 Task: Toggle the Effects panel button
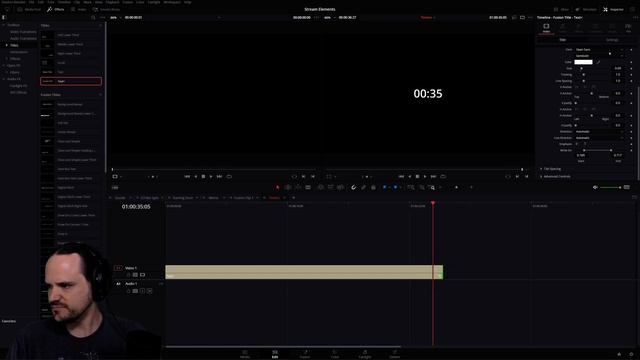[x=56, y=9]
